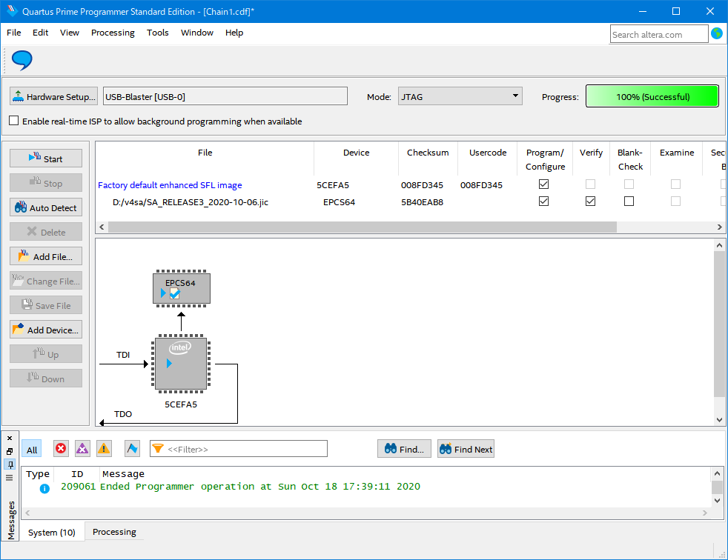Click the Search altera.com field
Screen dimensions: 728x560
659,34
